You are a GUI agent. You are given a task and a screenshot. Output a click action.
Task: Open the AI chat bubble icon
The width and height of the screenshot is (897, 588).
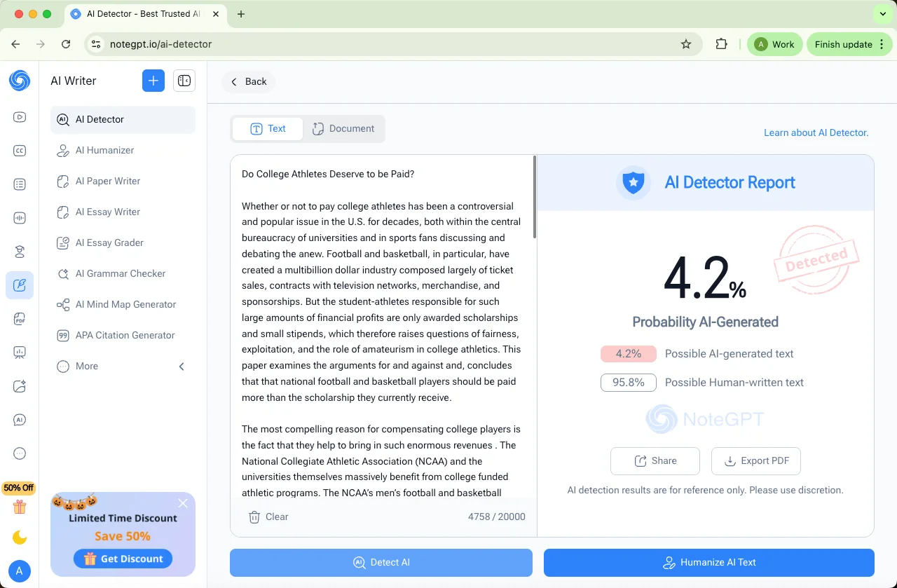[20, 420]
